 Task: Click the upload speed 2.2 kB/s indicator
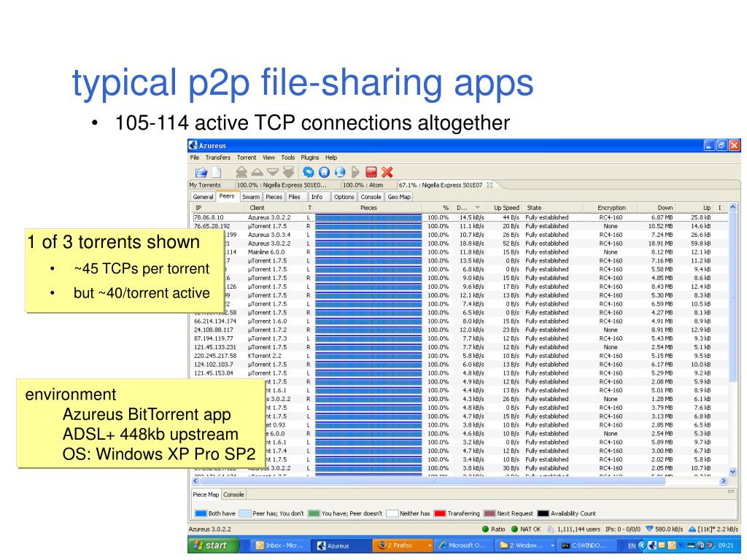[x=713, y=529]
